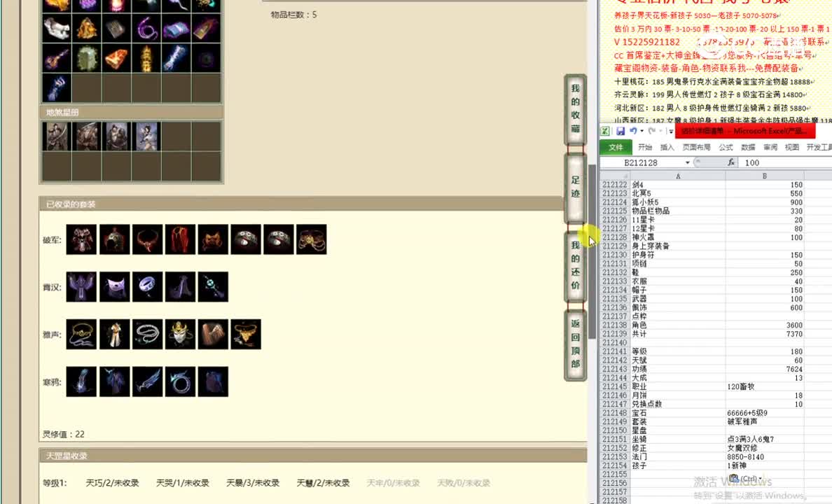Viewport: 832px width, 504px height.
Task: Click the 天慧/2/未收录 entry
Action: (x=323, y=483)
